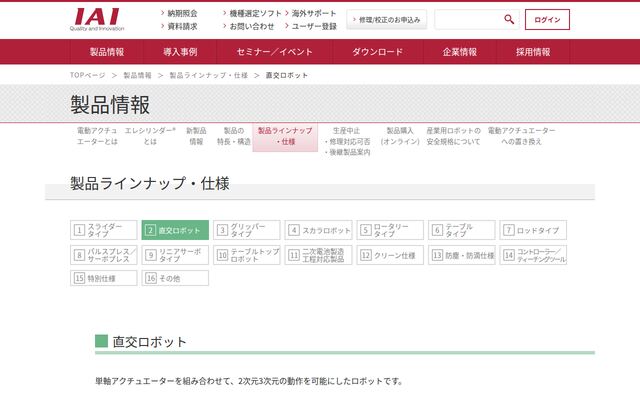
Task: Go to 製品ラインナップ・仕様 breadcrumb
Action: tap(209, 75)
